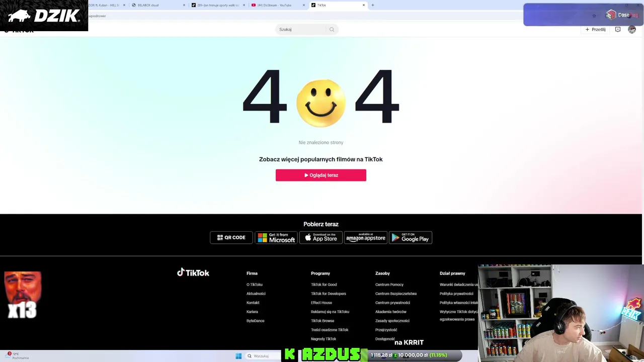Close the DisStream YouTube tab
644x362 pixels.
point(304,5)
